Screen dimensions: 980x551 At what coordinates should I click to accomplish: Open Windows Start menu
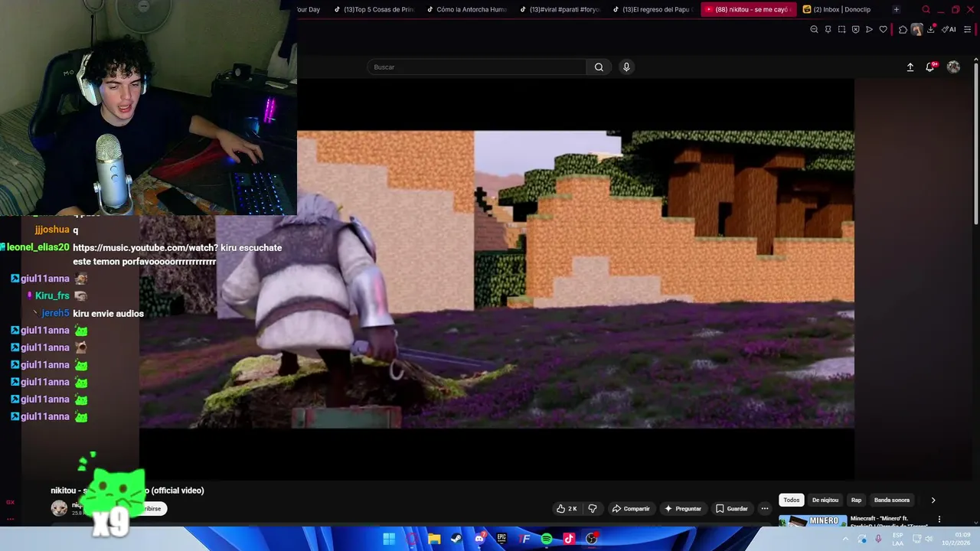point(389,539)
